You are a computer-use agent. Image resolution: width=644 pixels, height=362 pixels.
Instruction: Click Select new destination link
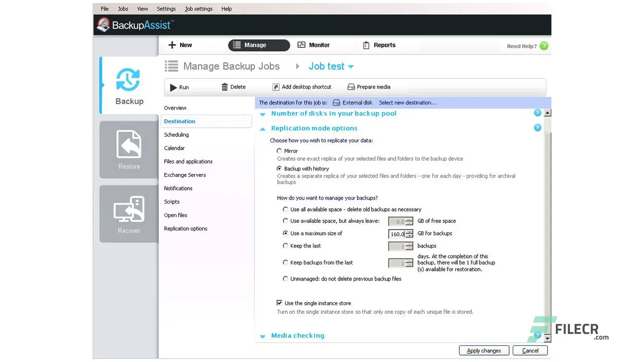408,103
